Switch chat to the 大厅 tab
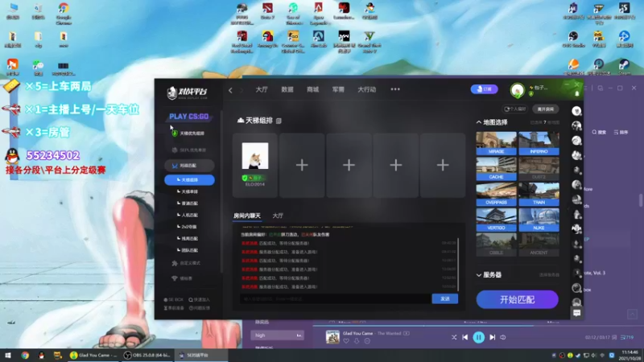 [x=278, y=216]
